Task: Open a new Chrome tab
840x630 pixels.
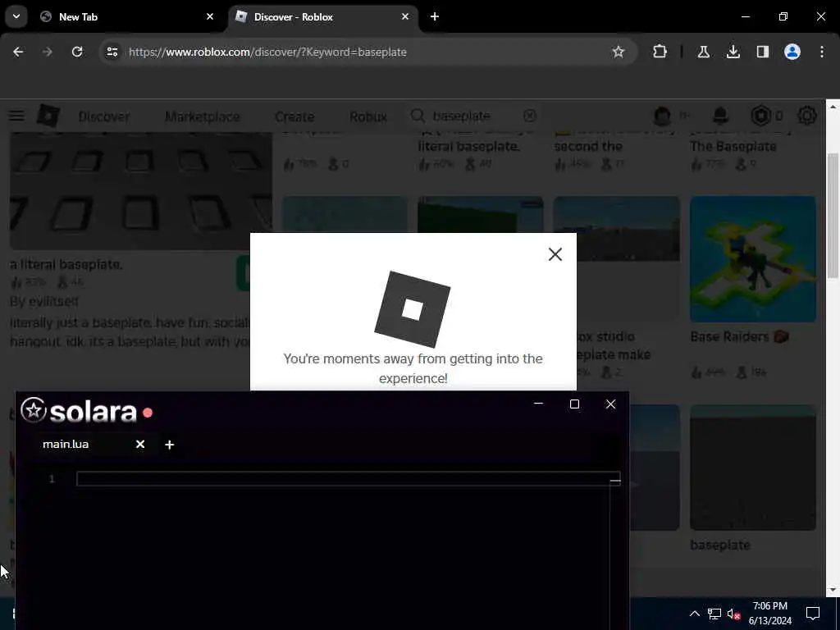Action: pos(435,16)
